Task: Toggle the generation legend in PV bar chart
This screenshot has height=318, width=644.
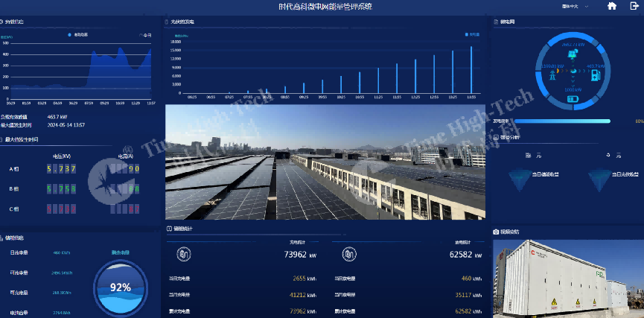Action: tap(472, 34)
